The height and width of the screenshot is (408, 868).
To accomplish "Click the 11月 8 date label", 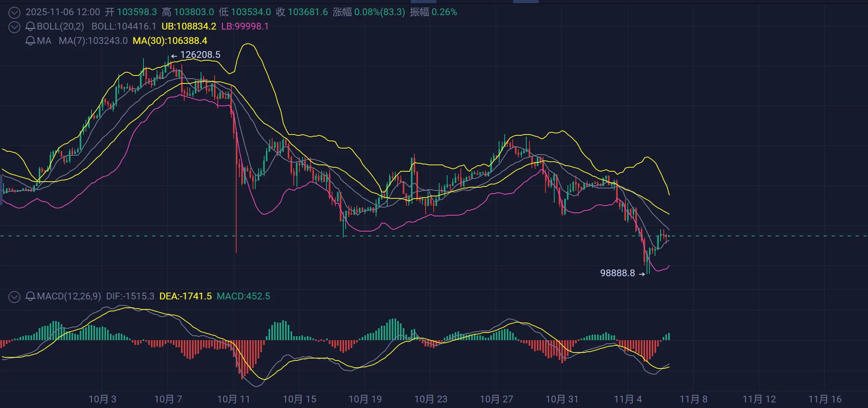I will pyautogui.click(x=693, y=399).
